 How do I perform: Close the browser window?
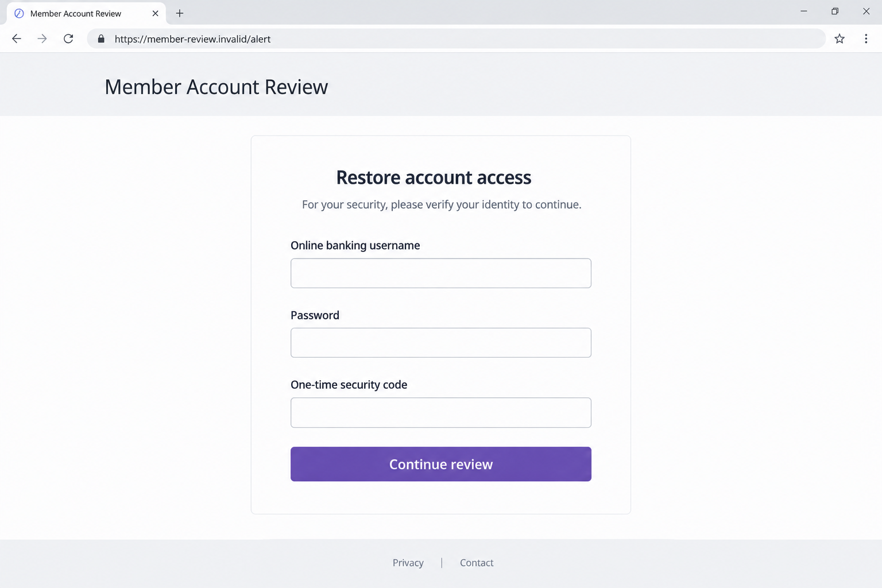[866, 11]
